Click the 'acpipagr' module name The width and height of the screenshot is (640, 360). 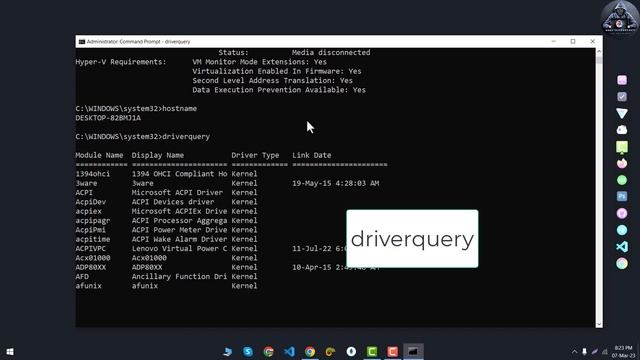click(93, 221)
